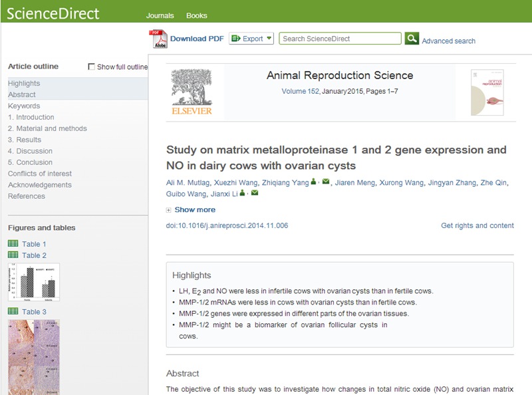Image resolution: width=532 pixels, height=395 pixels.
Task: Go to 5. Conclusion section
Action: 30,162
